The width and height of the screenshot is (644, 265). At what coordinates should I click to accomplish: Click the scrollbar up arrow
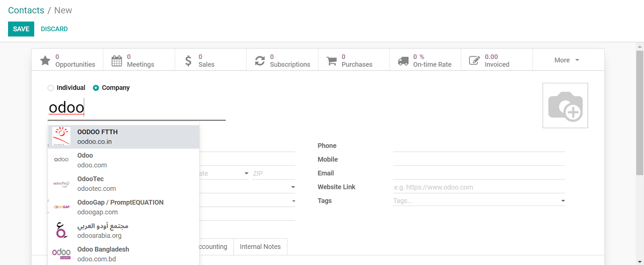coord(640,46)
